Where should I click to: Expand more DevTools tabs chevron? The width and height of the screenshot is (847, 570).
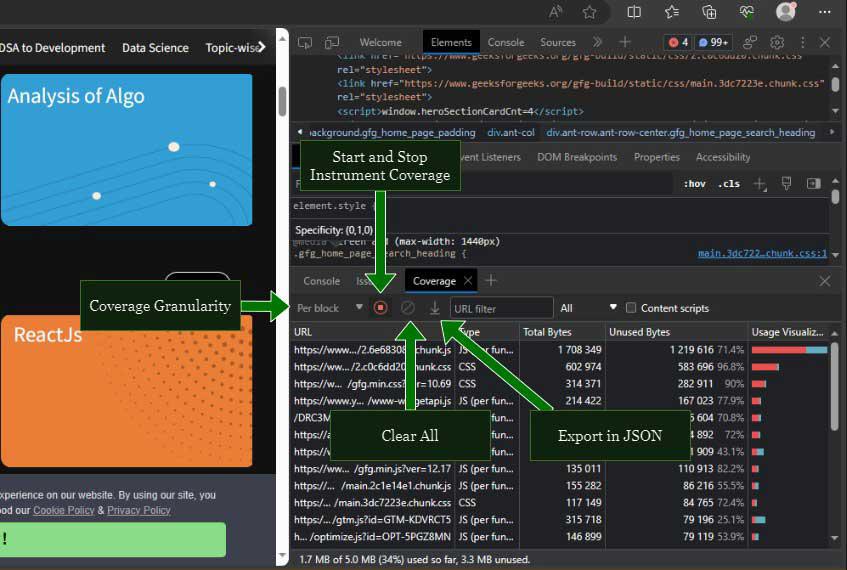coord(597,42)
